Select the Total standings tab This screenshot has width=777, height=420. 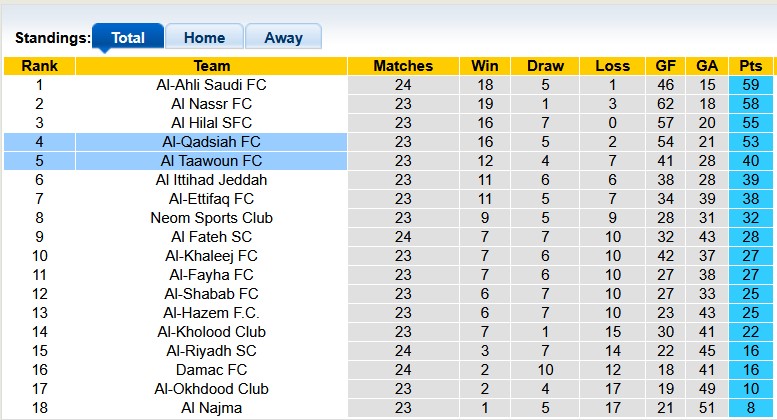pos(128,38)
